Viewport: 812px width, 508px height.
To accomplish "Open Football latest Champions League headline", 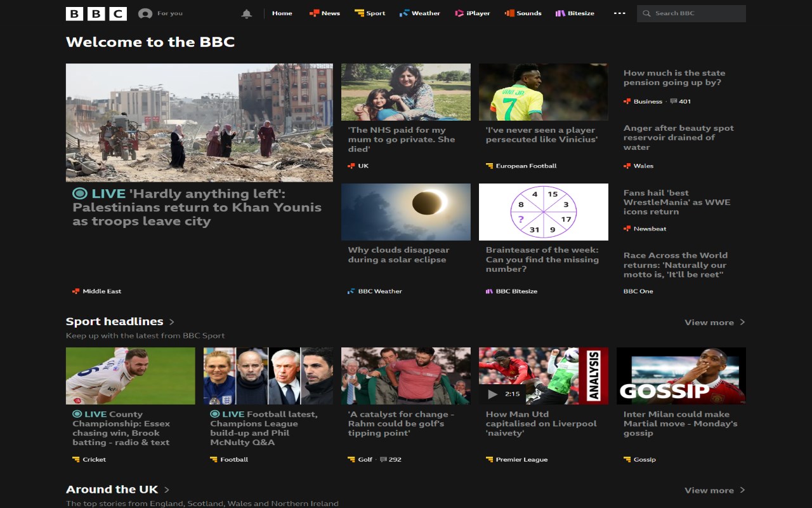I will pyautogui.click(x=264, y=428).
